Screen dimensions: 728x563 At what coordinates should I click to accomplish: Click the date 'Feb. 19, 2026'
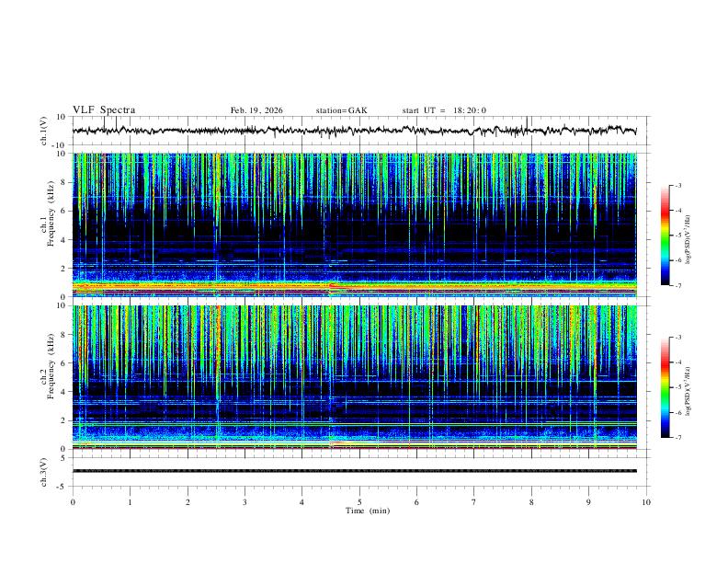[x=256, y=110]
